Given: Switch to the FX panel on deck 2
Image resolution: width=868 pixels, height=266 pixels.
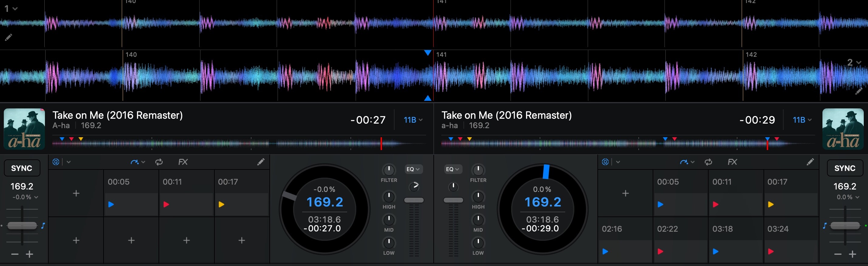Looking at the screenshot, I should pyautogui.click(x=732, y=162).
